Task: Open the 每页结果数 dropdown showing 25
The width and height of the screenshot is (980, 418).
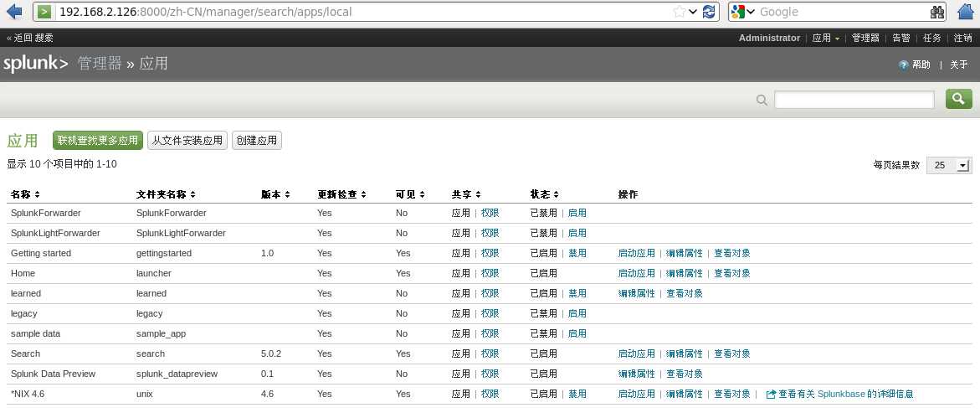Action: click(x=947, y=165)
